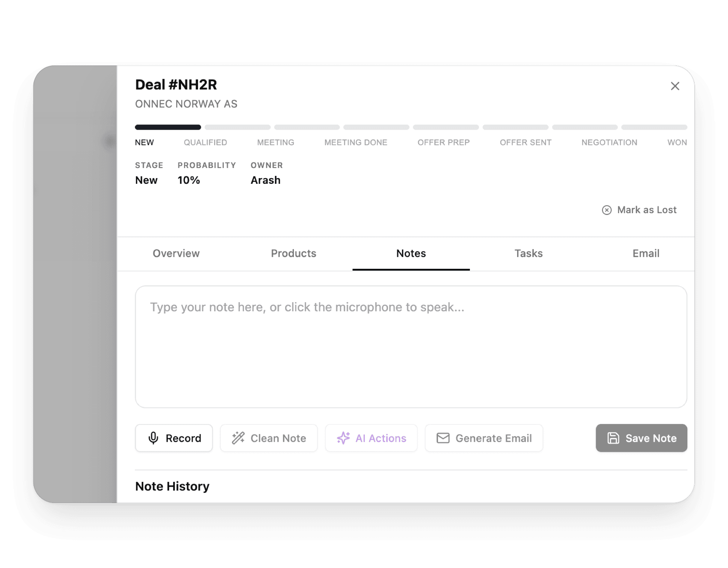Click the magic wand Clean Note icon

click(238, 438)
